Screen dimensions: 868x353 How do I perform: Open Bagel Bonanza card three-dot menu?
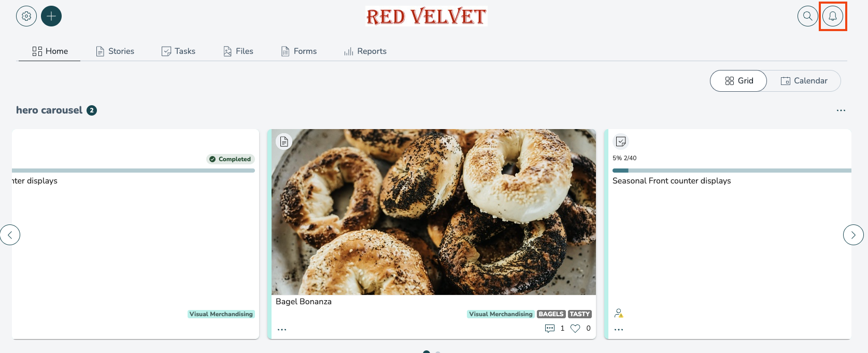pyautogui.click(x=282, y=330)
